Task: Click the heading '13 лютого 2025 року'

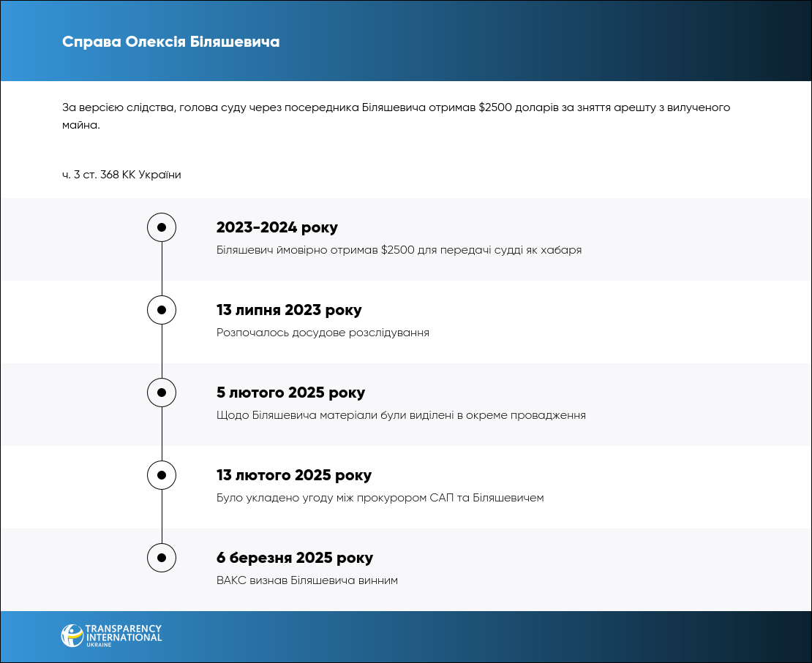Action: 294,475
